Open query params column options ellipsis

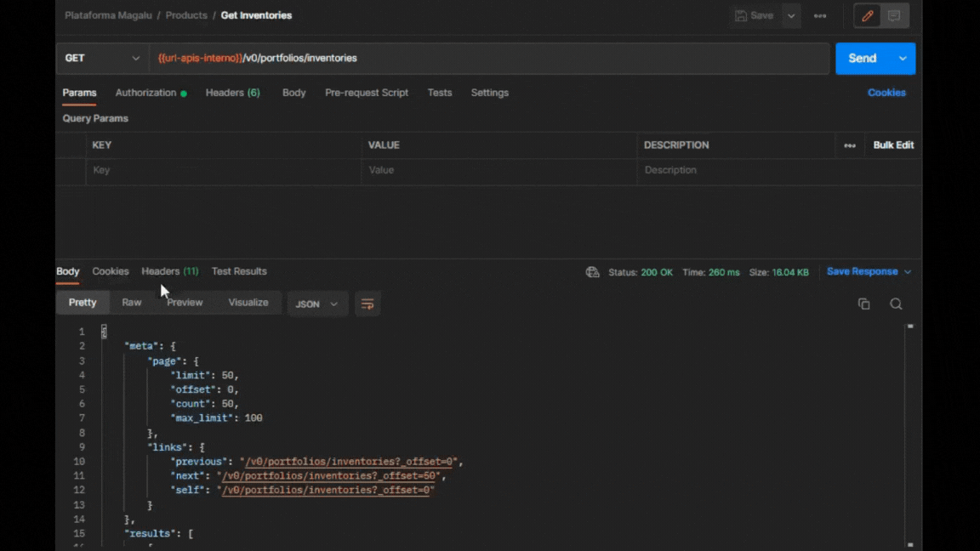pyautogui.click(x=849, y=145)
